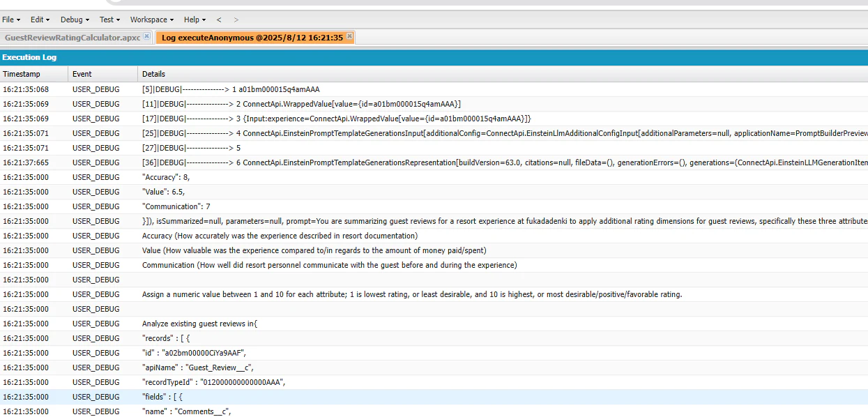The height and width of the screenshot is (417, 868).
Task: Click USER_DEBUG in the '"fields"' row
Action: (x=96, y=397)
